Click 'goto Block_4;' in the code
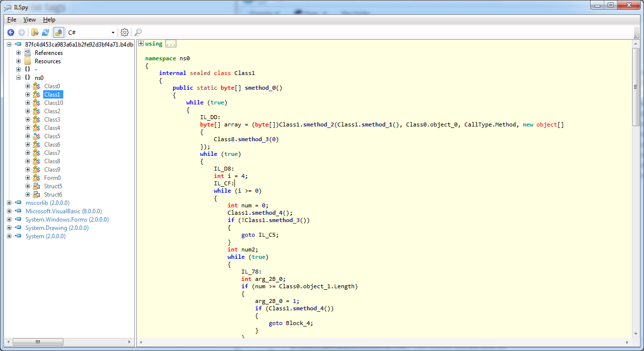 (x=291, y=323)
